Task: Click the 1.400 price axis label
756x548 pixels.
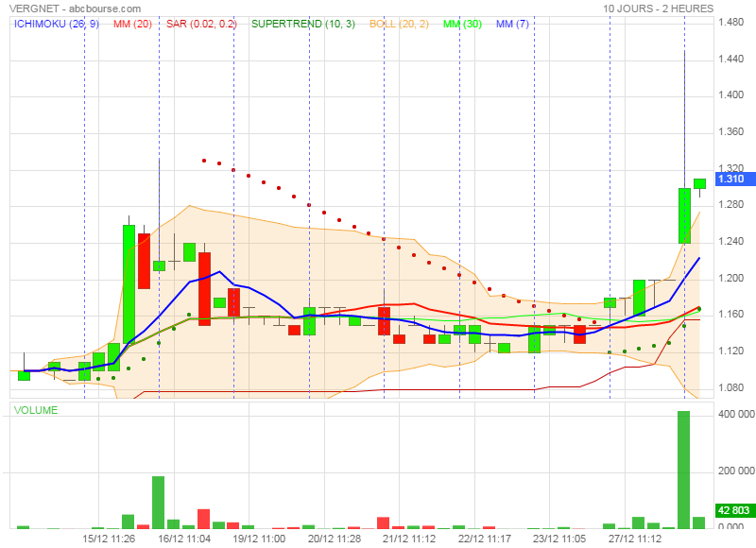Action: [x=730, y=94]
